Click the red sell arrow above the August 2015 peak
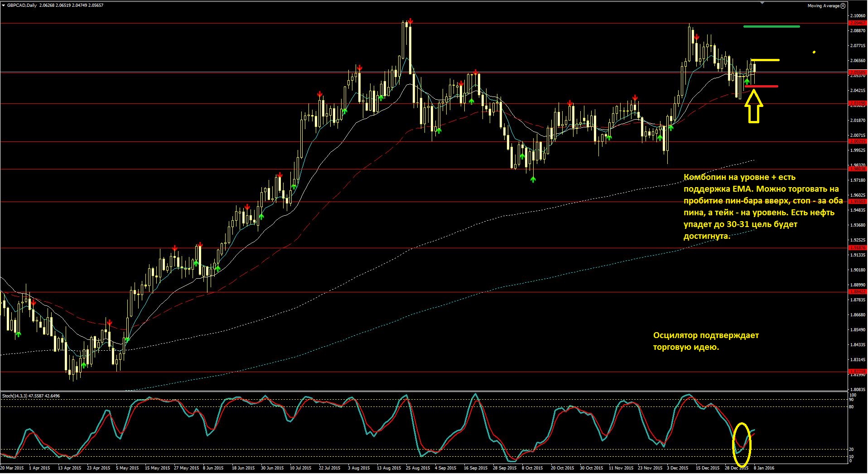Image resolution: width=868 pixels, height=474 pixels. coord(410,21)
